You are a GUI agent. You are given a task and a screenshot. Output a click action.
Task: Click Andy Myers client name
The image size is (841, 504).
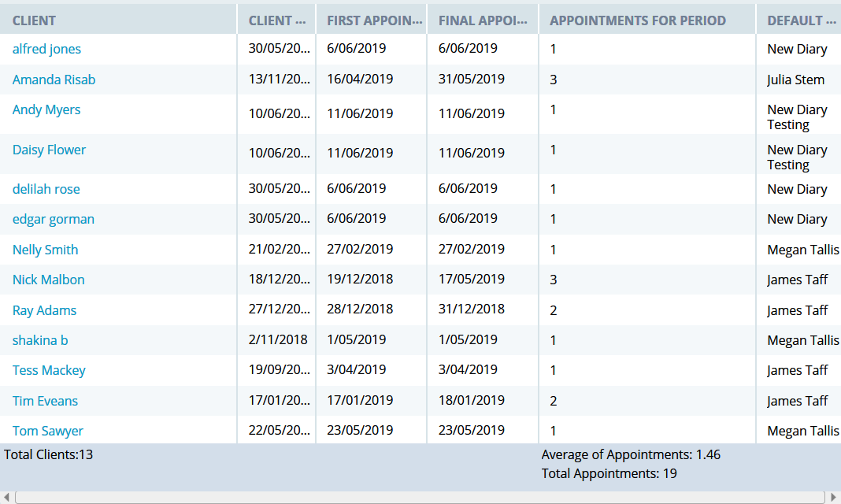click(46, 109)
